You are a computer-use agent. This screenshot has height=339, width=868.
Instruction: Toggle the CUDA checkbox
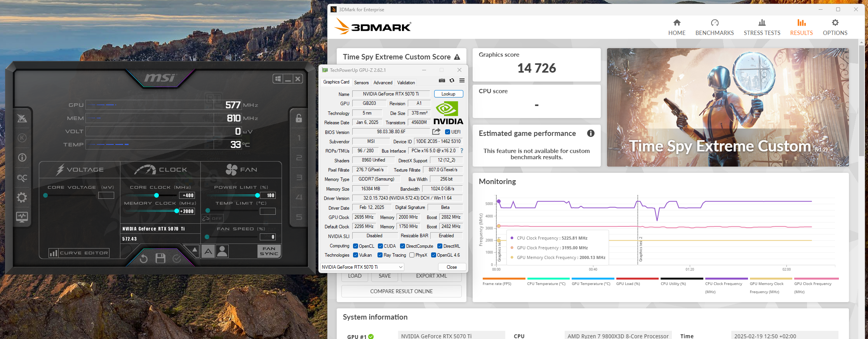(380, 246)
